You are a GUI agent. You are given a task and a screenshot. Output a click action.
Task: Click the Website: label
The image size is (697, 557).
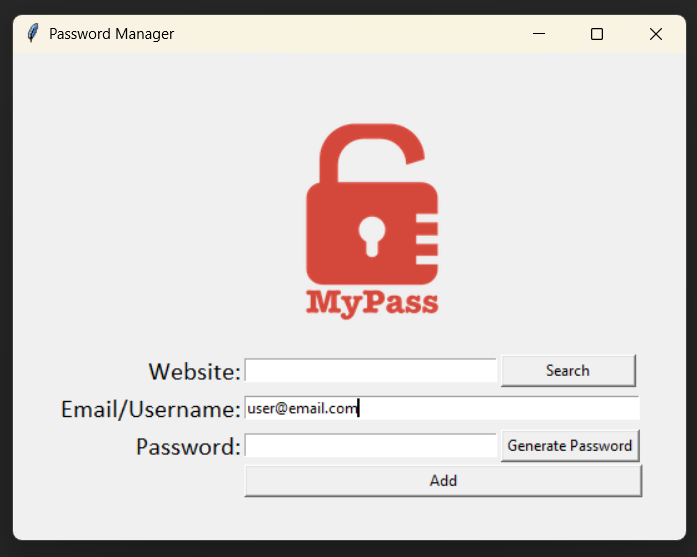194,371
